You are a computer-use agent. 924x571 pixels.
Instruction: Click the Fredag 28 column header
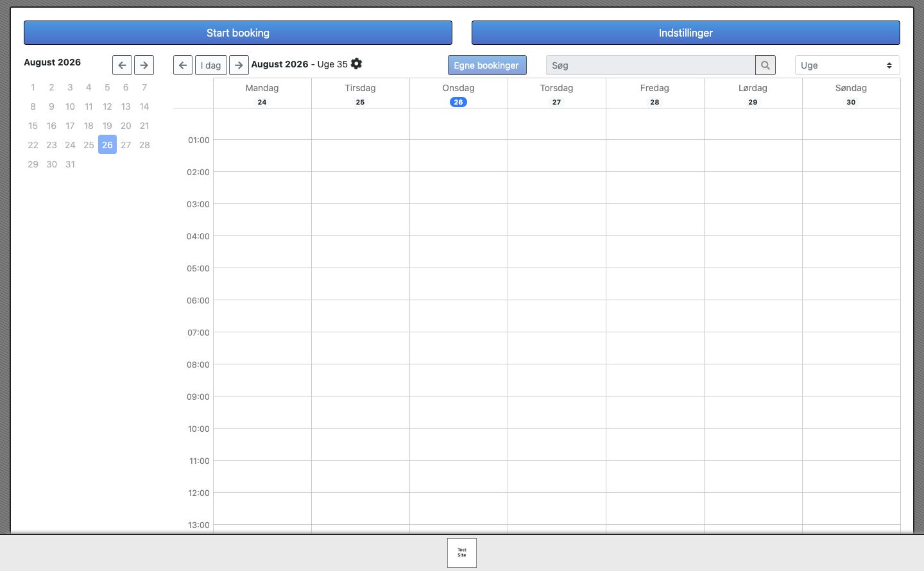click(x=654, y=94)
